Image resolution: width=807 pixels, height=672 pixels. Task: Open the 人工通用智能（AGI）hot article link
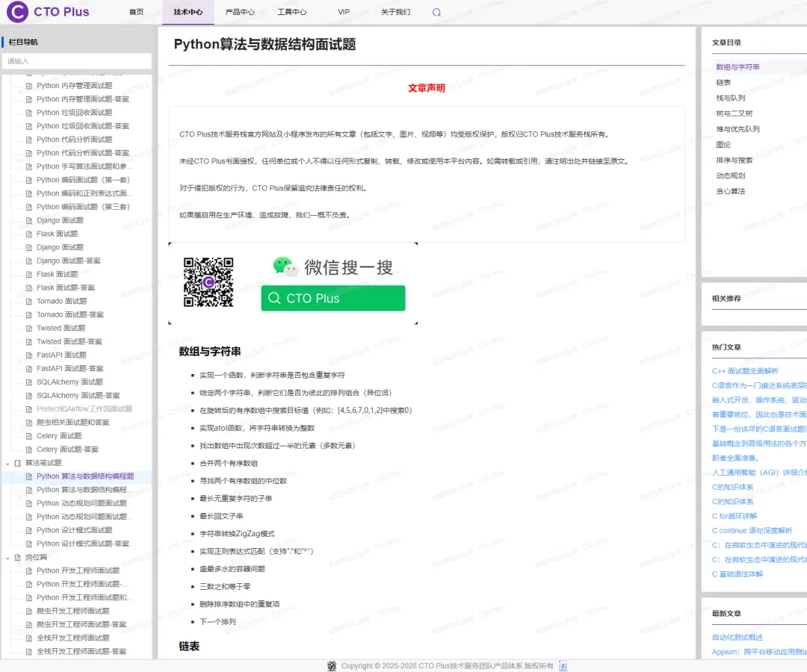pos(759,473)
